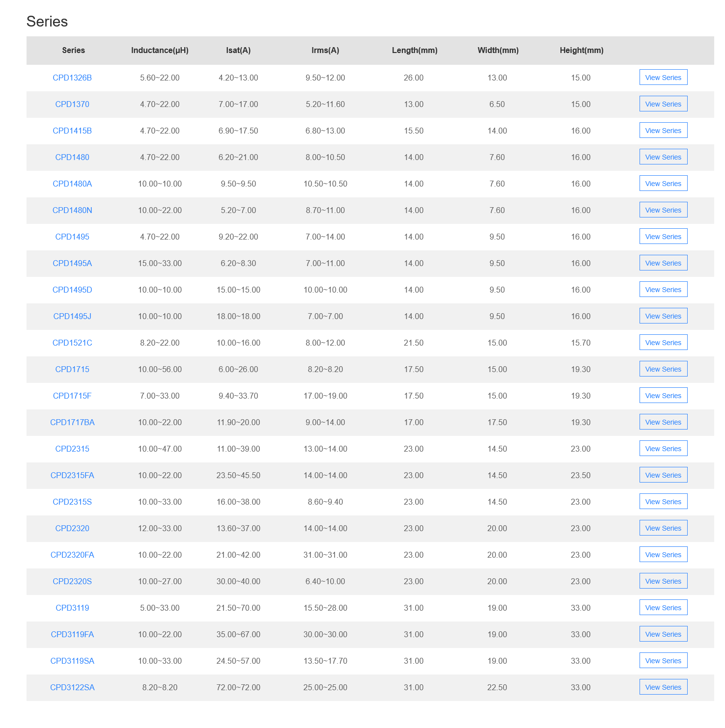This screenshot has width=725, height=728.
Task: Click View Series button for CPD2320FA
Action: tap(663, 554)
